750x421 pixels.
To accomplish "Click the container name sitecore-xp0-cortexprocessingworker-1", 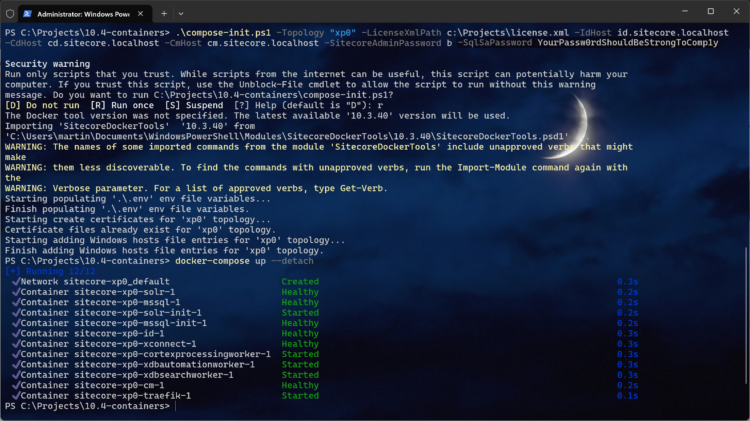I will click(145, 354).
